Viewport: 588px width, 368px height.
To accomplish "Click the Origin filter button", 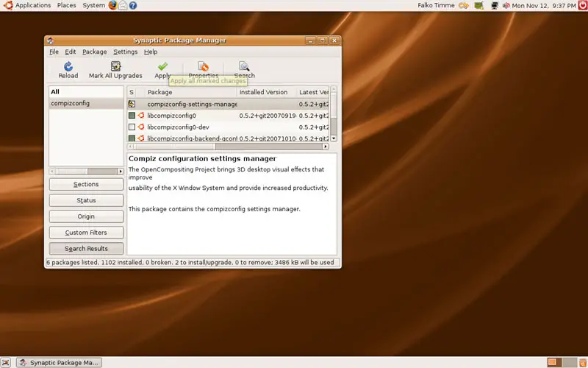I will [x=86, y=216].
